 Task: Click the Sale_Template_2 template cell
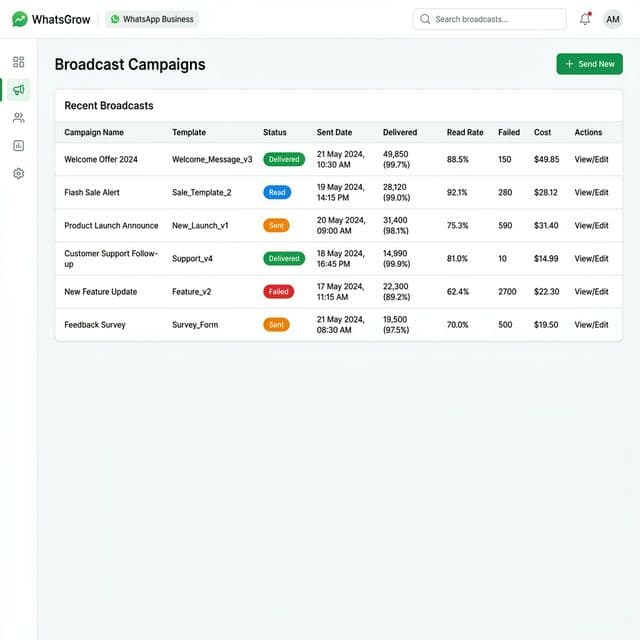click(201, 193)
